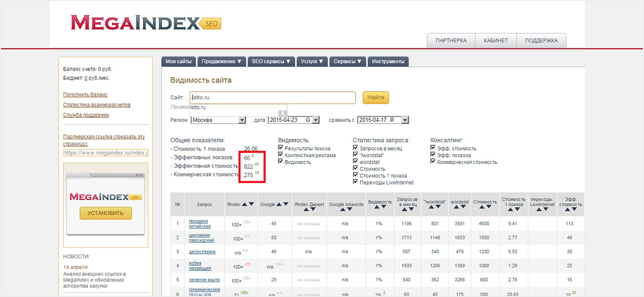
Task: Toggle Запросов в месяц checkbox
Action: coord(355,148)
